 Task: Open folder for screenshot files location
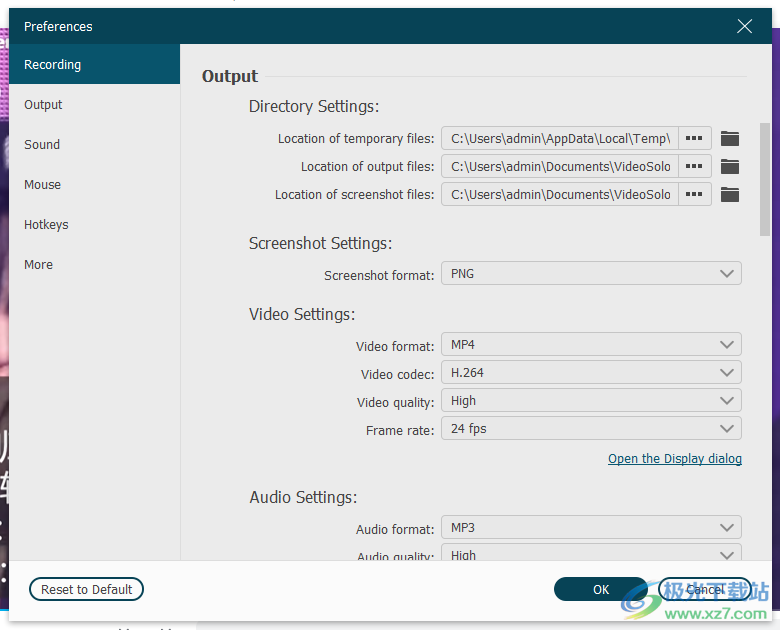click(729, 194)
